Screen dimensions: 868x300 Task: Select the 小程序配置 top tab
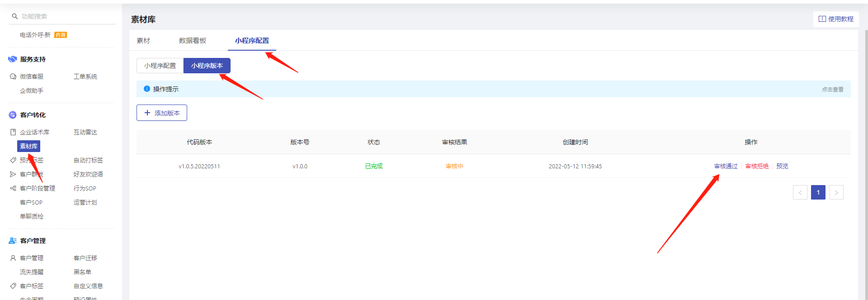click(252, 41)
